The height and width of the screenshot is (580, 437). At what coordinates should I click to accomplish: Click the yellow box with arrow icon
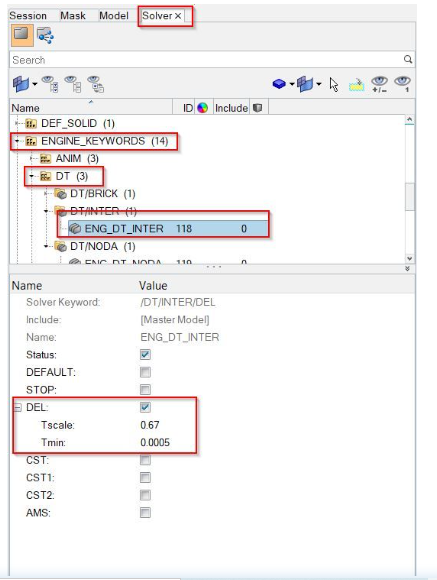356,85
